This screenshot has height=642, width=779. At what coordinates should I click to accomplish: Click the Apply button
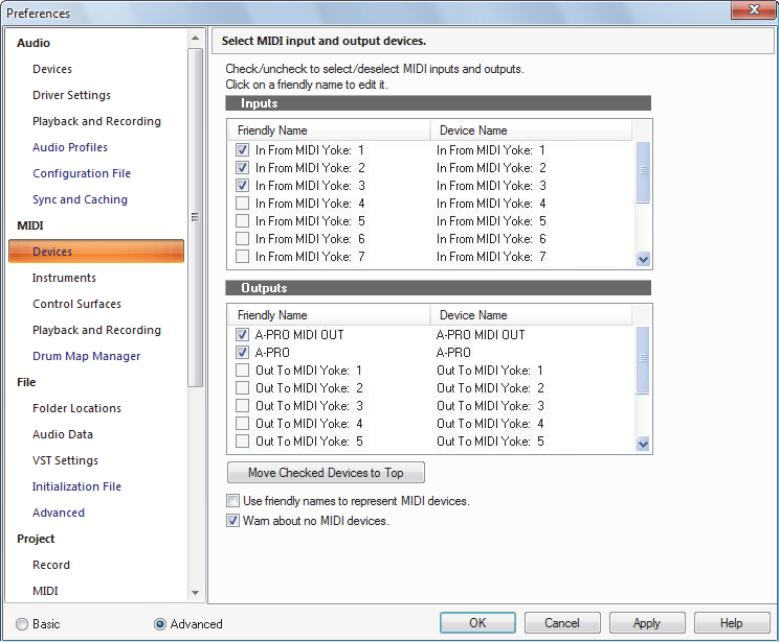(x=647, y=623)
